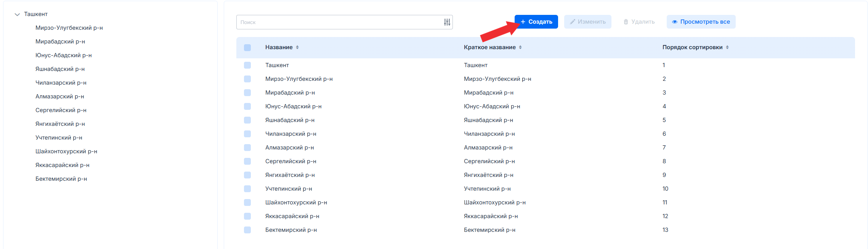Image resolution: width=868 pixels, height=249 pixels.
Task: Click sort order value 13
Action: pos(665,230)
